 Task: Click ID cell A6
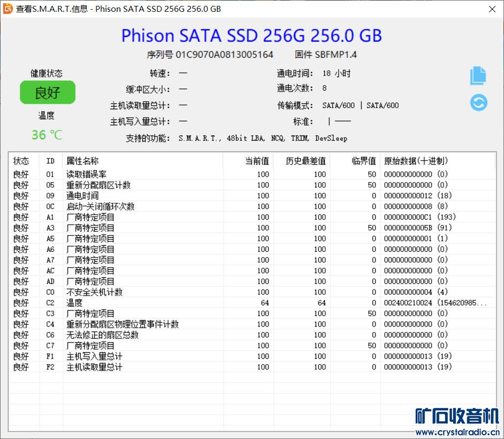tap(50, 249)
